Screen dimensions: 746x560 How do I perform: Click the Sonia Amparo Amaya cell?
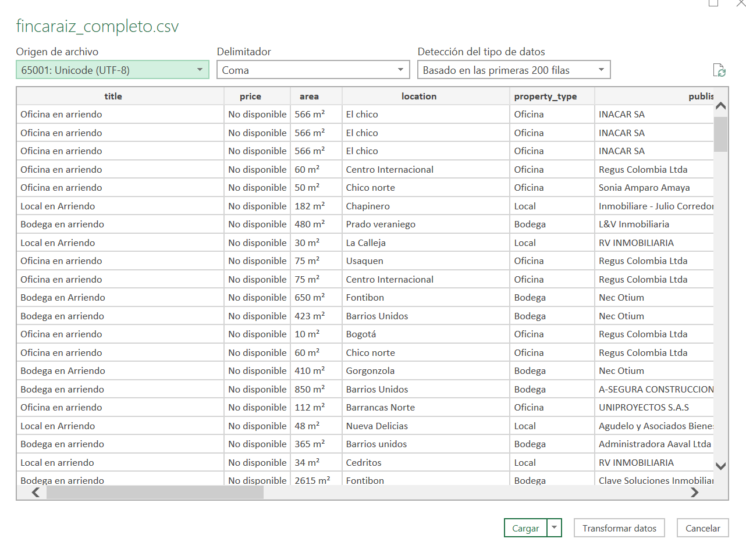pos(654,187)
